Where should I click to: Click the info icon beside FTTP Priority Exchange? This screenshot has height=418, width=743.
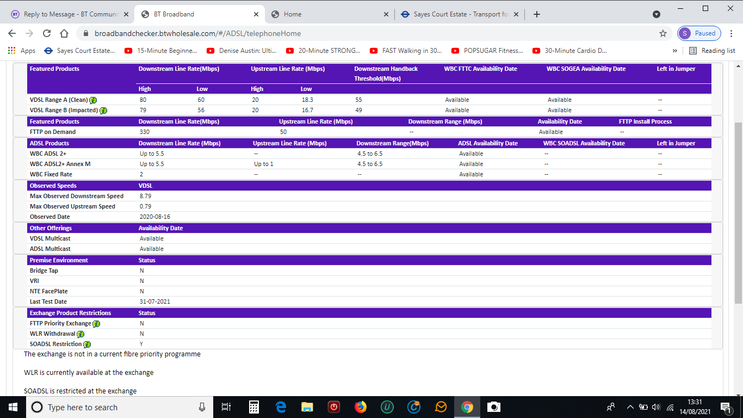pos(96,324)
